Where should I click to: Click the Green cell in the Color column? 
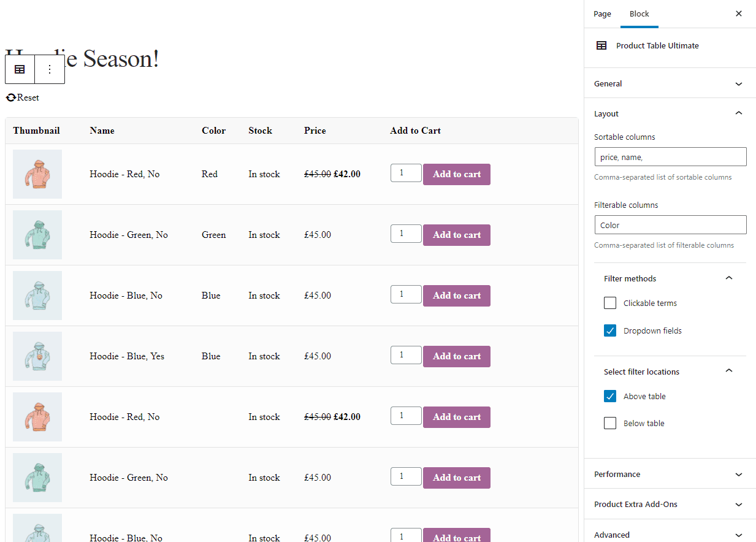click(x=213, y=235)
